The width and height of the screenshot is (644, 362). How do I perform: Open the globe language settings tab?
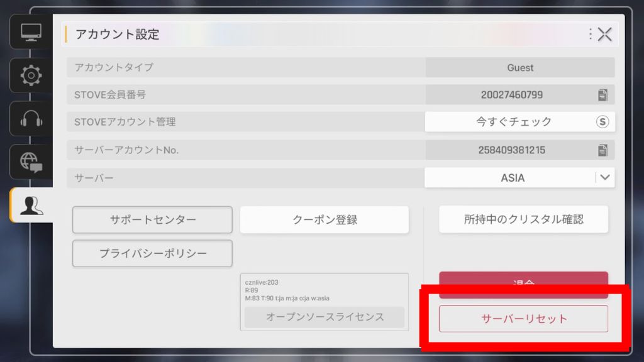tap(31, 162)
